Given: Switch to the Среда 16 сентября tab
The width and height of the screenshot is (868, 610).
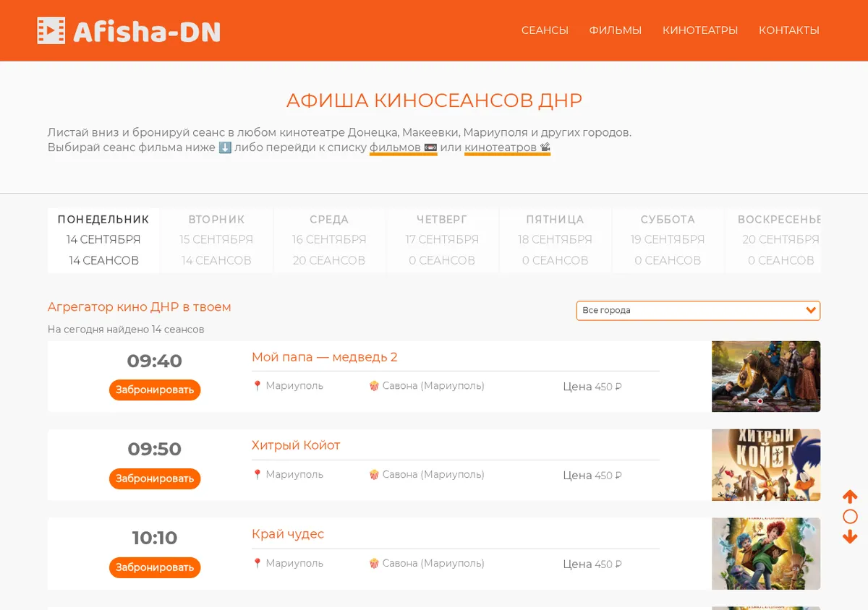Looking at the screenshot, I should 329,240.
